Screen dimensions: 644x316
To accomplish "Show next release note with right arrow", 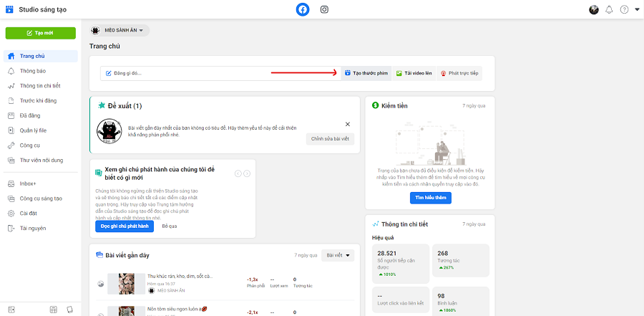I will [247, 173].
